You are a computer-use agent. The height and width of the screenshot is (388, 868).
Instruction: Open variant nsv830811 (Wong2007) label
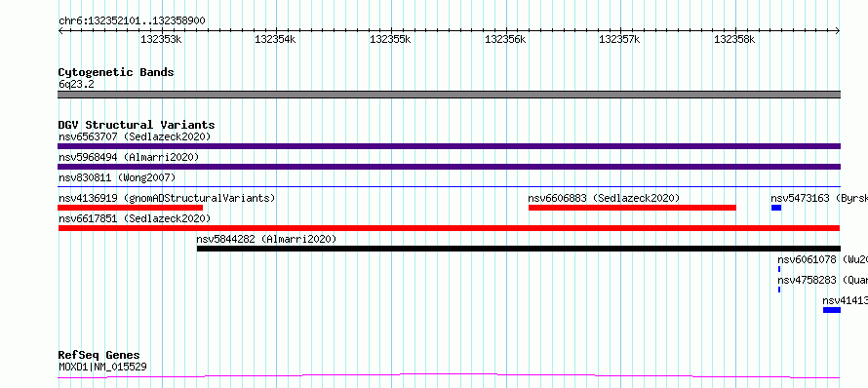point(117,177)
